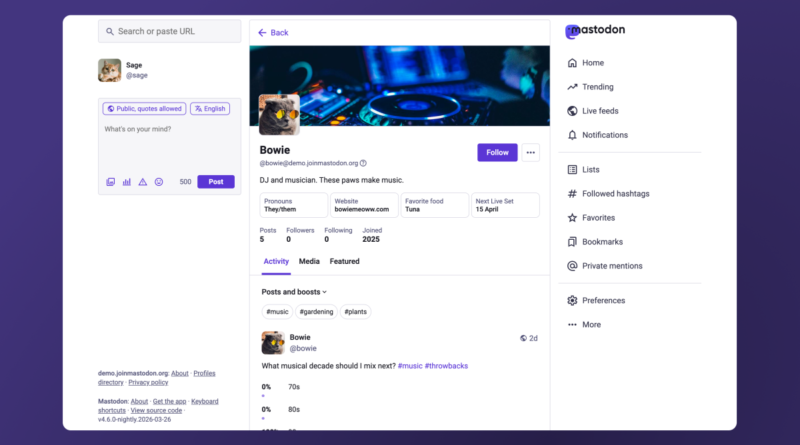Click the Followers count
The height and width of the screenshot is (445, 800).
300,235
